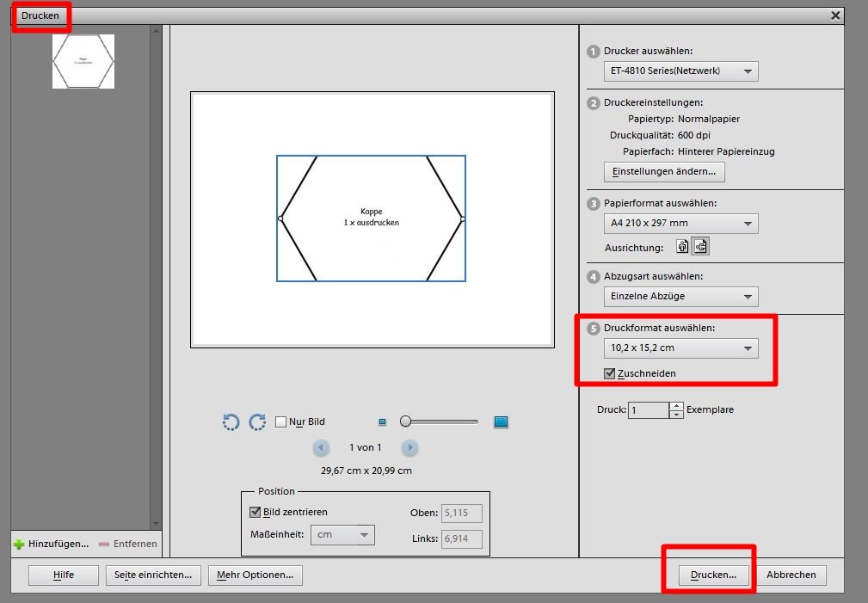Open the 10,2 x 15,2 cm print format dropdown
This screenshot has height=603, width=868.
pos(680,348)
